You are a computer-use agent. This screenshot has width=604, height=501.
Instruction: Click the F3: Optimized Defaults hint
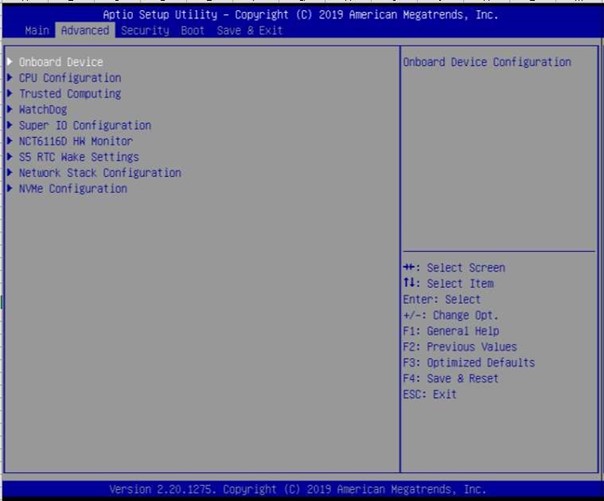pyautogui.click(x=468, y=363)
